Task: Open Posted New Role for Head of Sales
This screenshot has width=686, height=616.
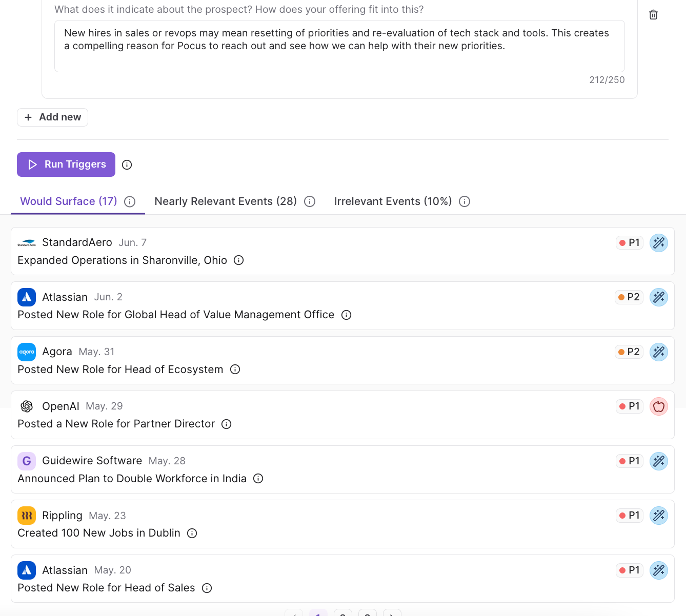Action: (x=106, y=588)
